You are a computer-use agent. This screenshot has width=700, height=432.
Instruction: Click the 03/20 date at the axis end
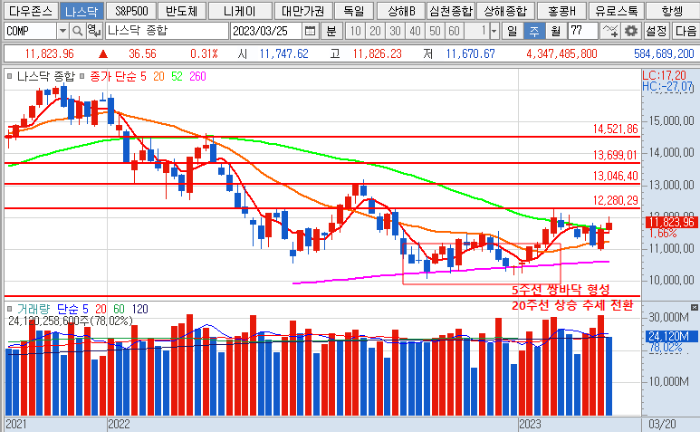(662, 424)
